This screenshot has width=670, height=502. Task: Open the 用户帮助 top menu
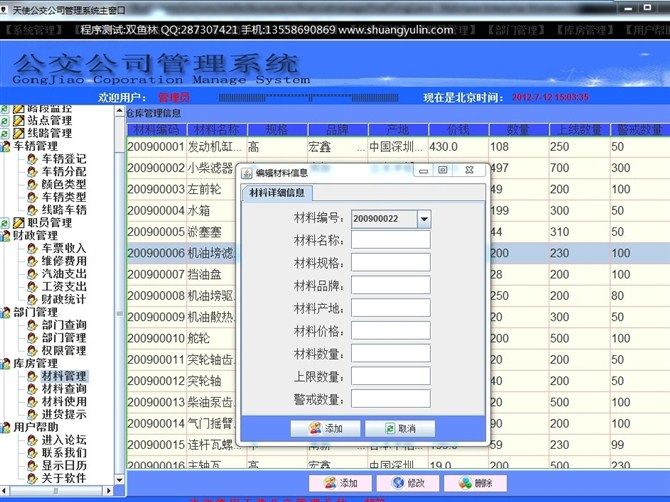[x=647, y=30]
